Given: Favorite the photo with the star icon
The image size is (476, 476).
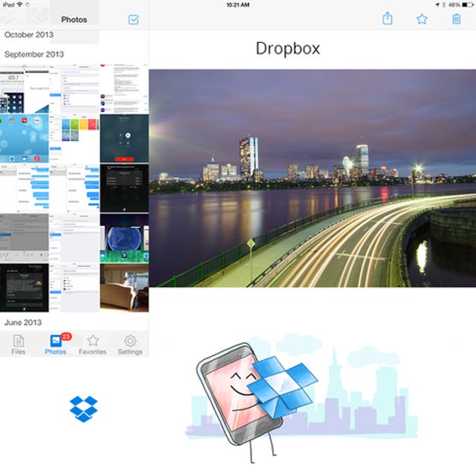Looking at the screenshot, I should (422, 19).
